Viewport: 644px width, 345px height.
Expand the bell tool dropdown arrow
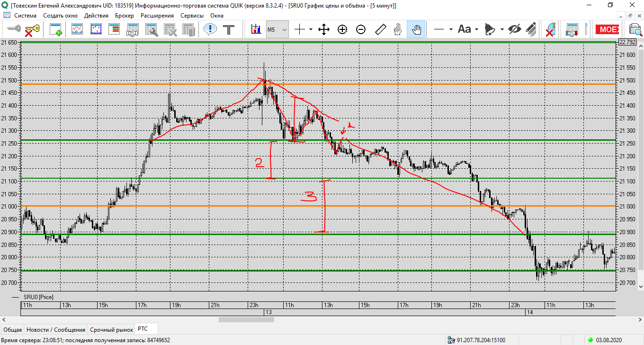tap(501, 29)
